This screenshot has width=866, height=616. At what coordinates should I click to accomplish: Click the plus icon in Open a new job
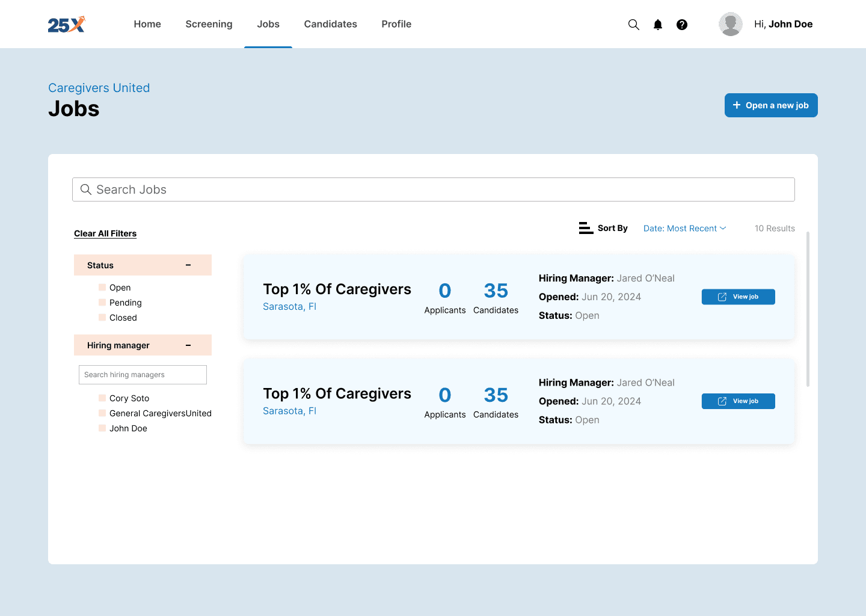click(736, 105)
